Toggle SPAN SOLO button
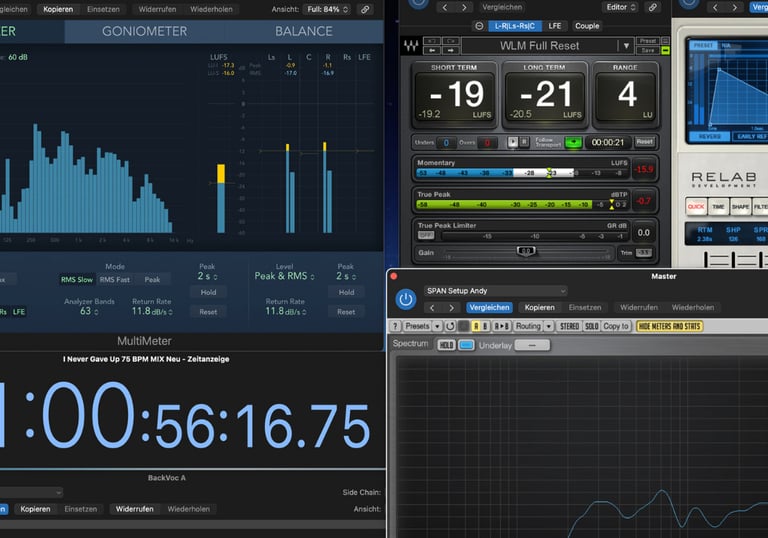 tap(592, 326)
